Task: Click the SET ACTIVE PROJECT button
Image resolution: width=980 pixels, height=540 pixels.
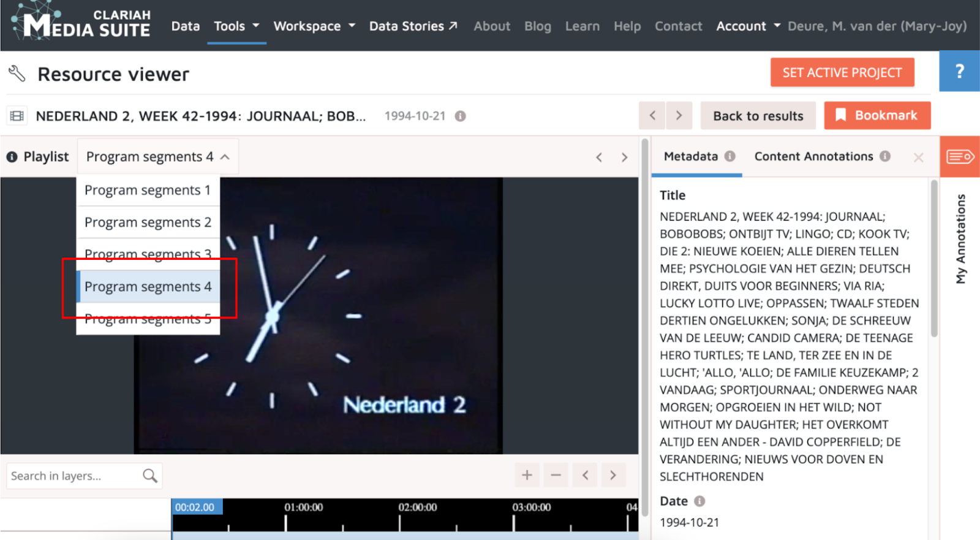Action: pyautogui.click(x=842, y=72)
